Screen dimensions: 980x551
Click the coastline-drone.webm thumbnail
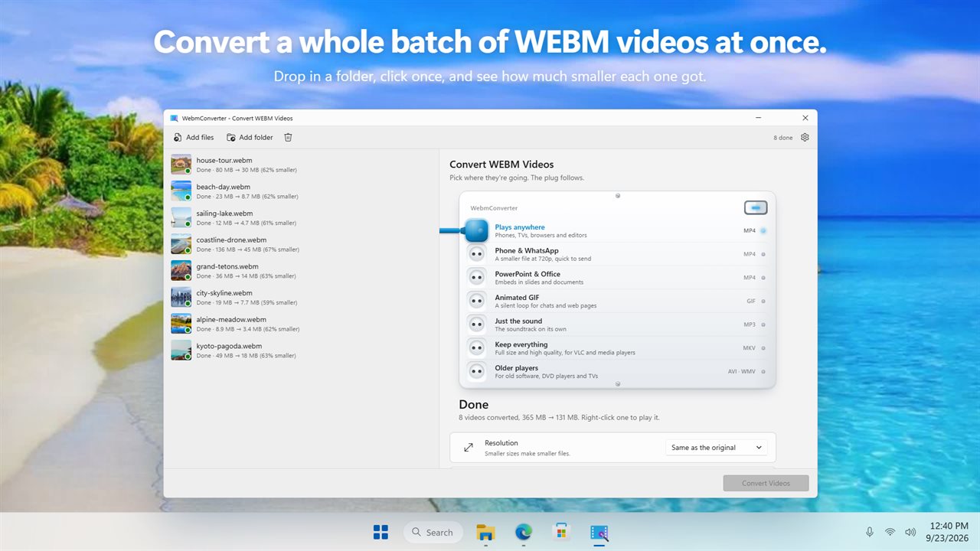tap(181, 244)
